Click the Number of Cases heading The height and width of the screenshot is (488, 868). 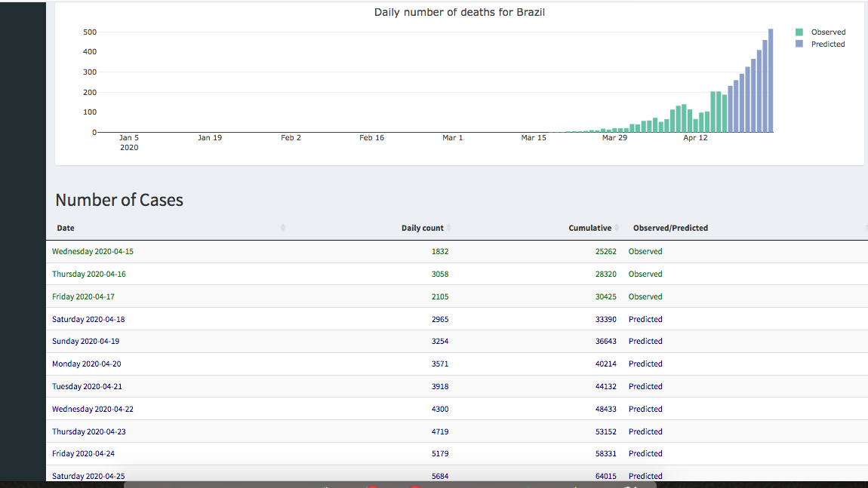point(119,200)
